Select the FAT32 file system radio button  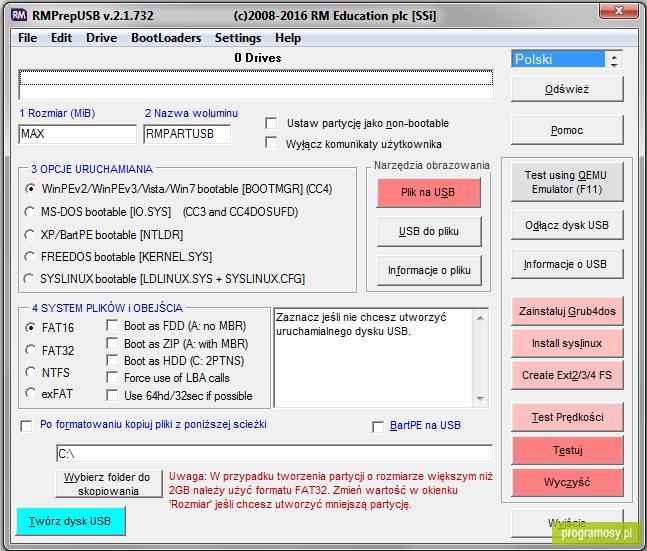pyautogui.click(x=30, y=350)
